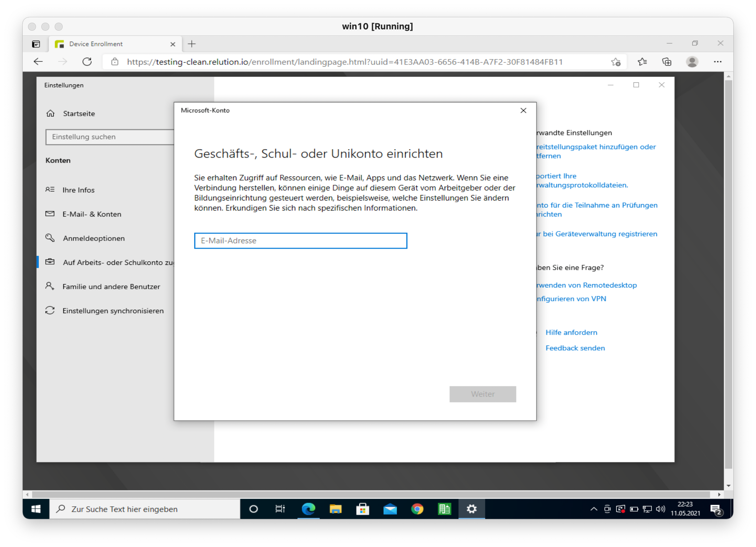Click the address bar URL
Viewport: 756px width, 547px height.
(345, 62)
